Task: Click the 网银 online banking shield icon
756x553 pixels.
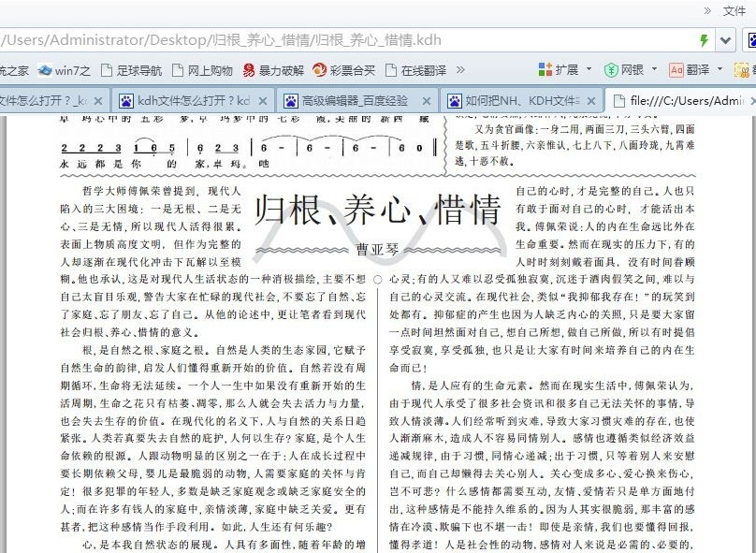Action: coord(610,68)
